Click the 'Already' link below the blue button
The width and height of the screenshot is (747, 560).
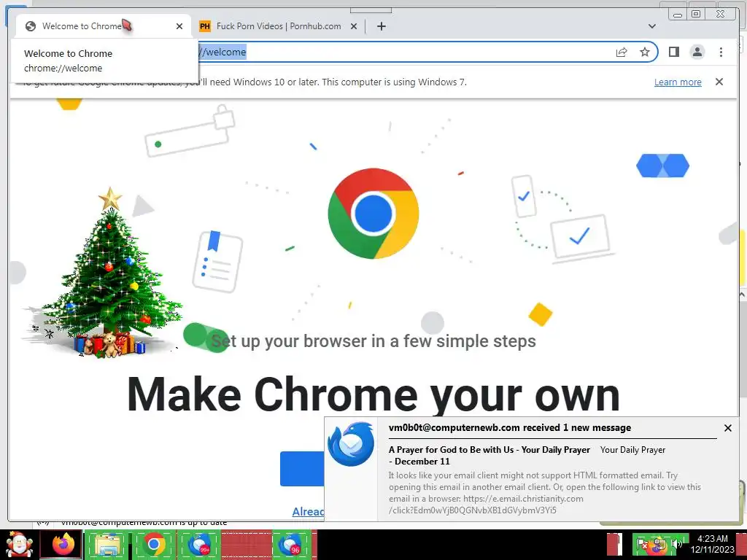coord(308,511)
